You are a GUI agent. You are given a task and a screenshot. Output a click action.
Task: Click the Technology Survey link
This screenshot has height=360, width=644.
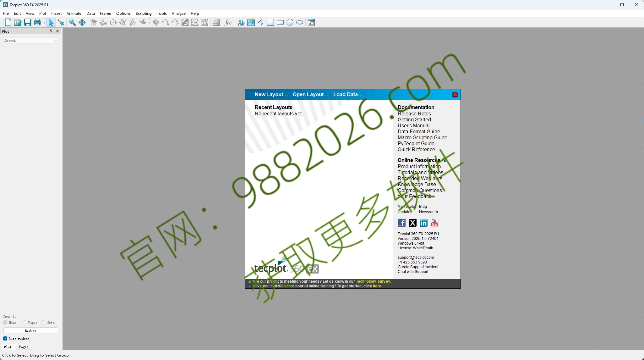point(373,281)
